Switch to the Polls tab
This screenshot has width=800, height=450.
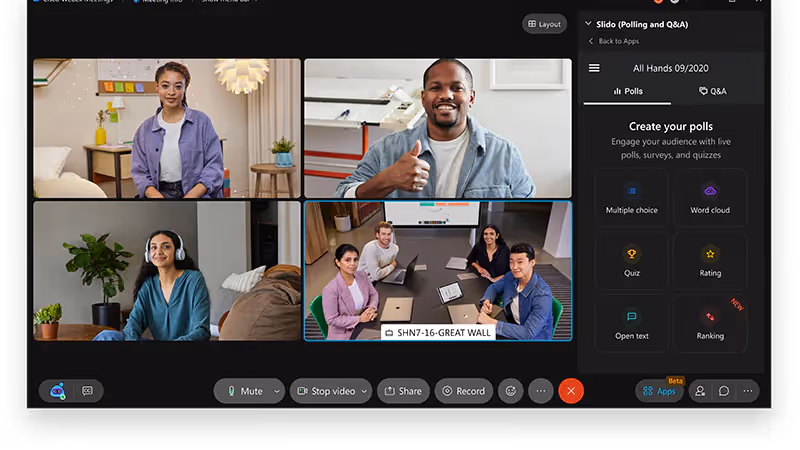628,91
